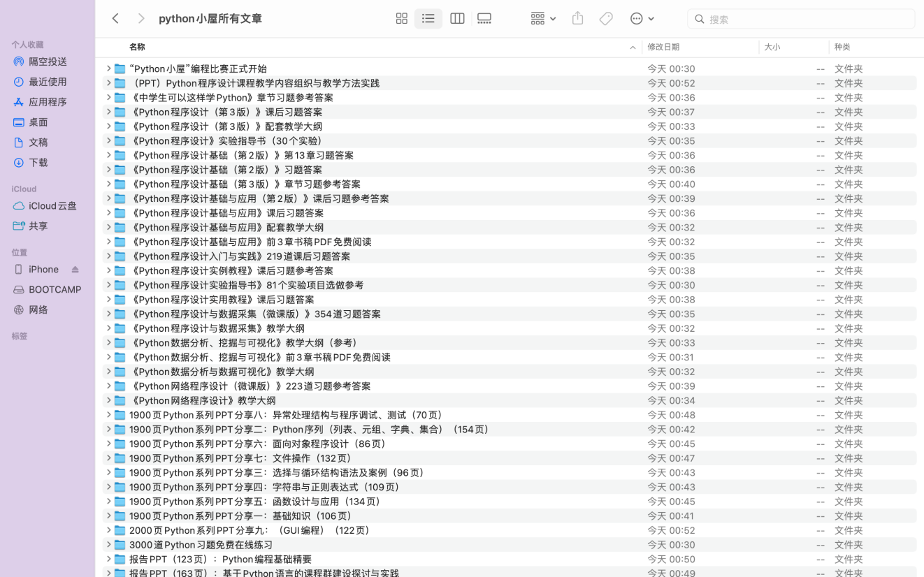Switch to icon view
Viewport: 924px width, 577px height.
click(401, 19)
